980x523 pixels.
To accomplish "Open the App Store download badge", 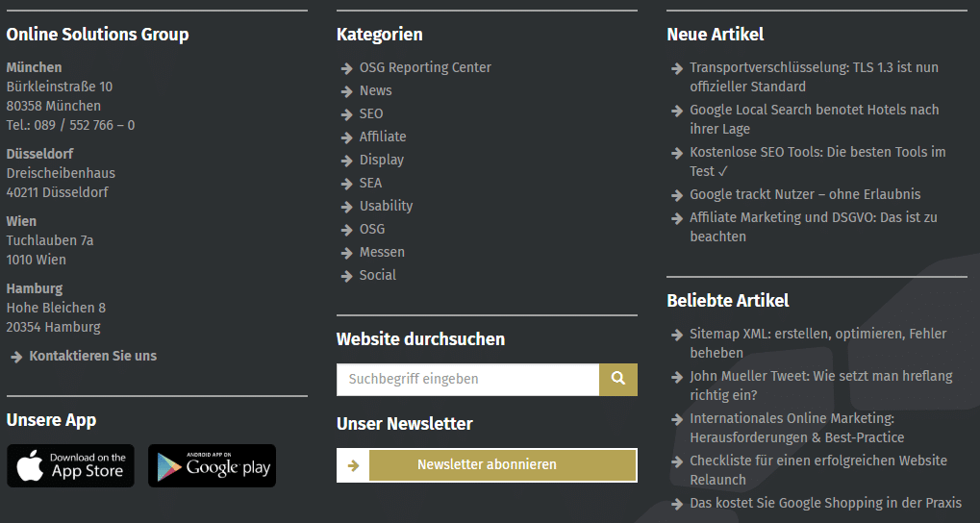I will click(70, 466).
